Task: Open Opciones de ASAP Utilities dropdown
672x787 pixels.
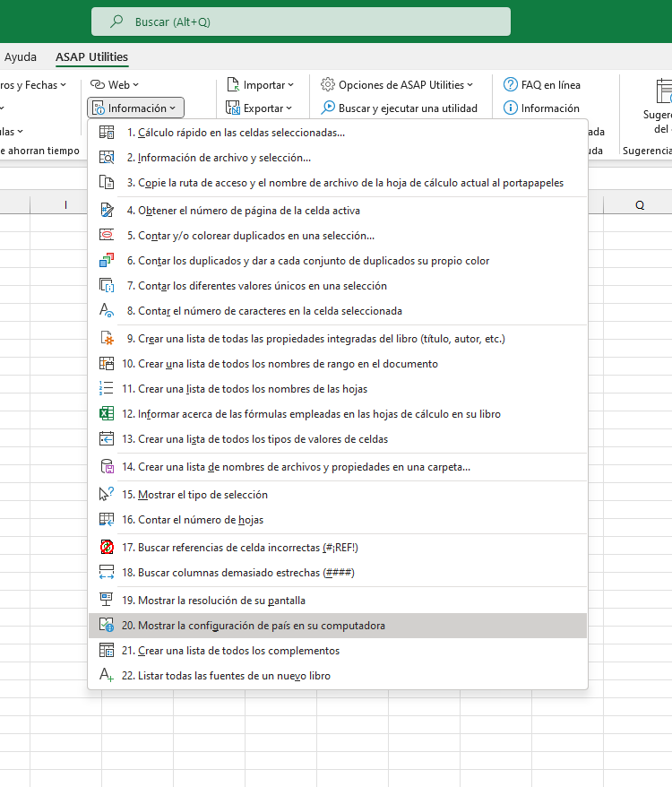Action: pos(397,85)
